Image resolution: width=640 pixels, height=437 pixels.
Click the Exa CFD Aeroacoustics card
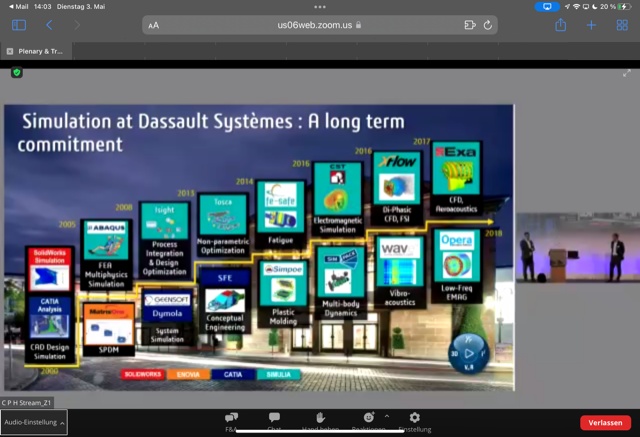pos(456,178)
